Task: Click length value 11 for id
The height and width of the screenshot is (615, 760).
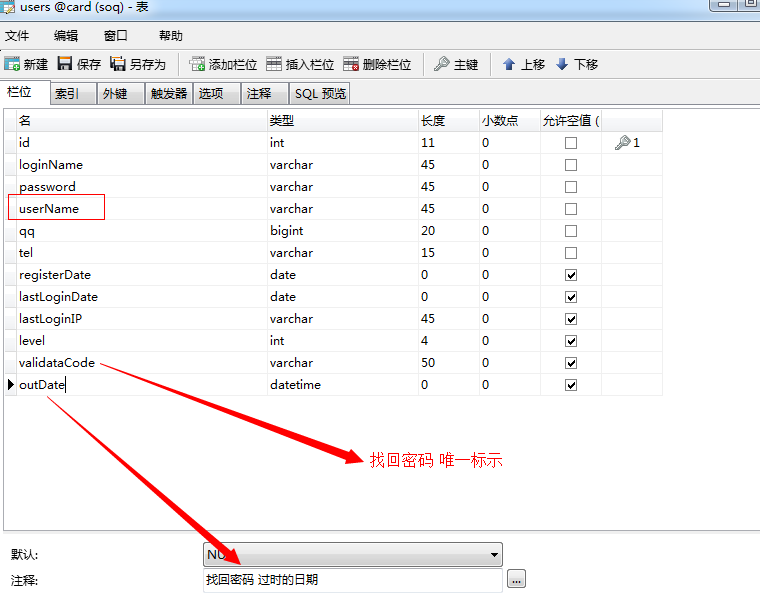Action: click(x=449, y=142)
